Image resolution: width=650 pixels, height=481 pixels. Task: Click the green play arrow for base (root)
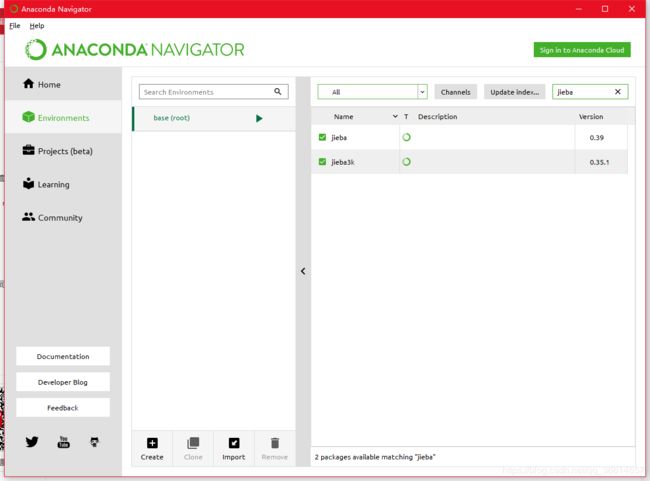[x=259, y=119]
